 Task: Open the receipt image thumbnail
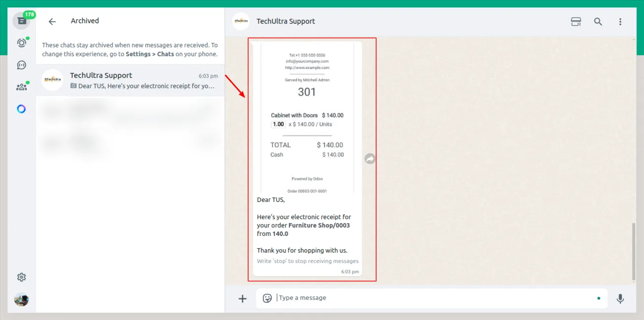click(307, 118)
